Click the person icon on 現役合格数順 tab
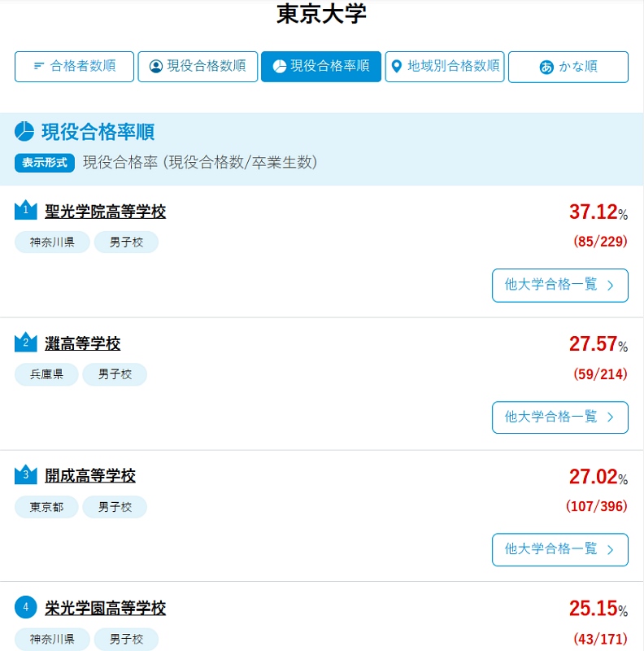The width and height of the screenshot is (644, 651). coord(156,67)
